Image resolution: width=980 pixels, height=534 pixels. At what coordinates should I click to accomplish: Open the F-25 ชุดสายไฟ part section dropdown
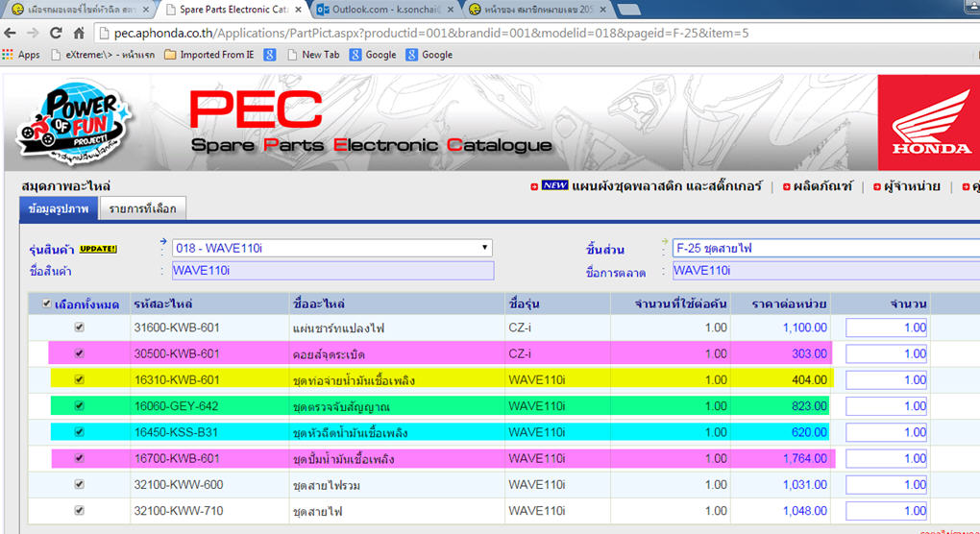click(x=826, y=248)
